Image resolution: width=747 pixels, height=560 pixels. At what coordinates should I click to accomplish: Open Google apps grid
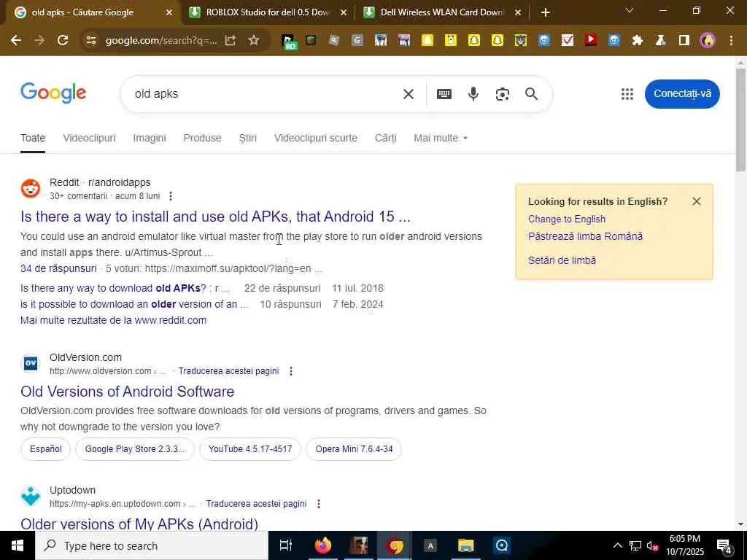(x=627, y=94)
